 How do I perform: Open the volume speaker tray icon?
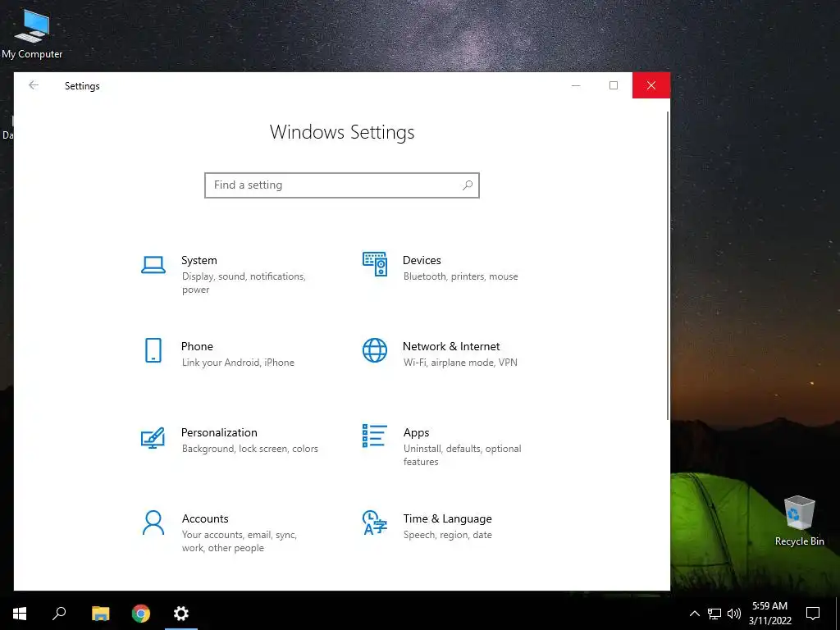click(x=734, y=614)
